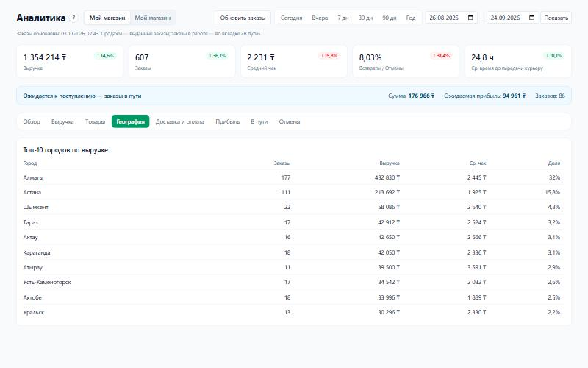Select the География tab
The height and width of the screenshot is (368, 588).
131,121
